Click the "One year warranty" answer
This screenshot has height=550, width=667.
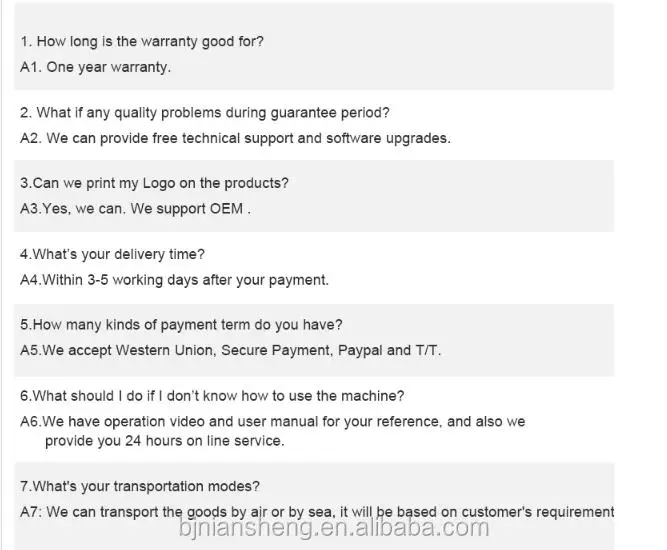click(x=96, y=67)
